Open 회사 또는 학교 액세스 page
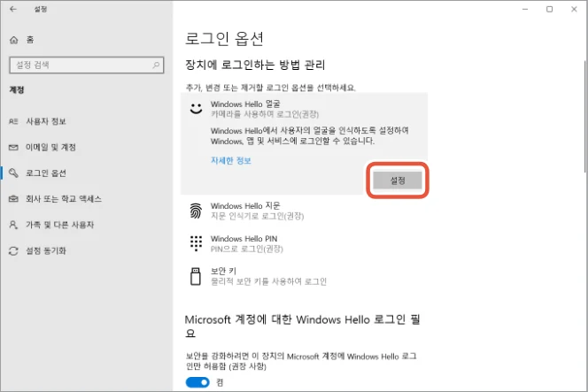 64,198
